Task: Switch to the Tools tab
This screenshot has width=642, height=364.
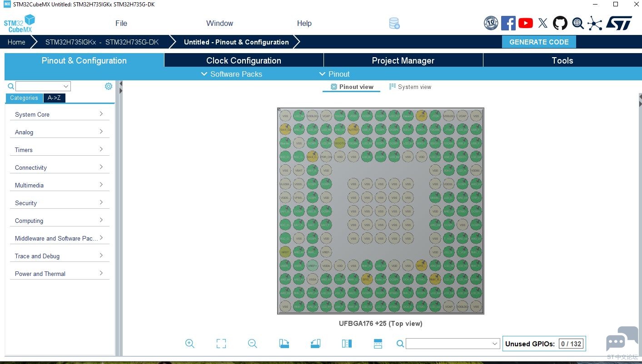Action: 562,60
